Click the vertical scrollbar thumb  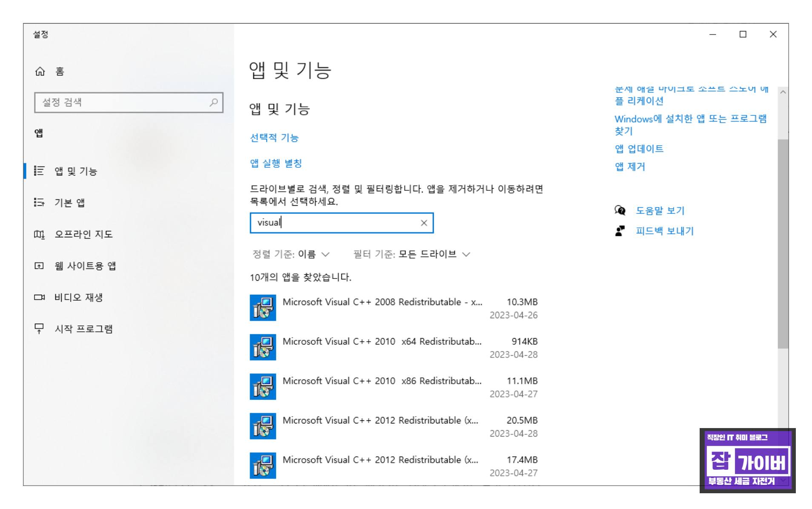pos(783,244)
